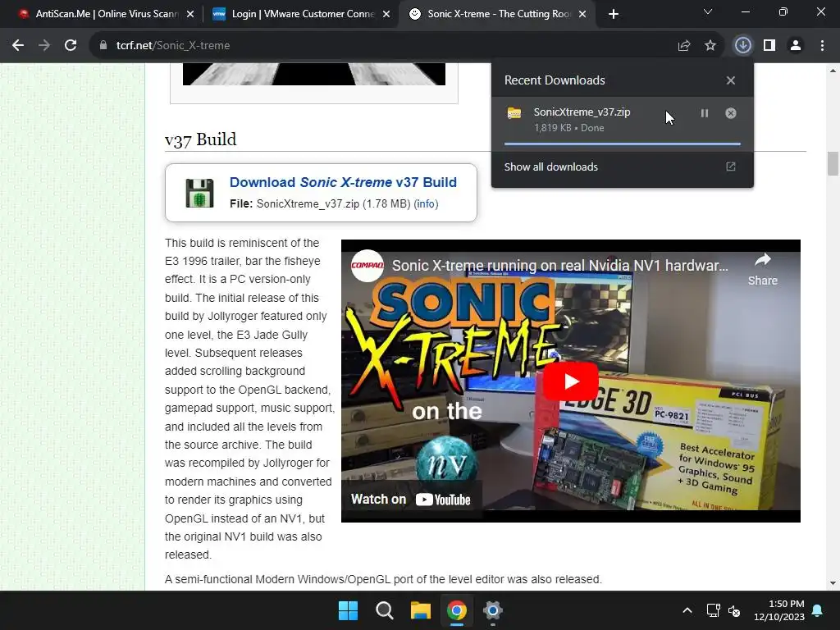The image size is (840, 630).
Task: Open Settings from the taskbar
Action: tap(493, 610)
